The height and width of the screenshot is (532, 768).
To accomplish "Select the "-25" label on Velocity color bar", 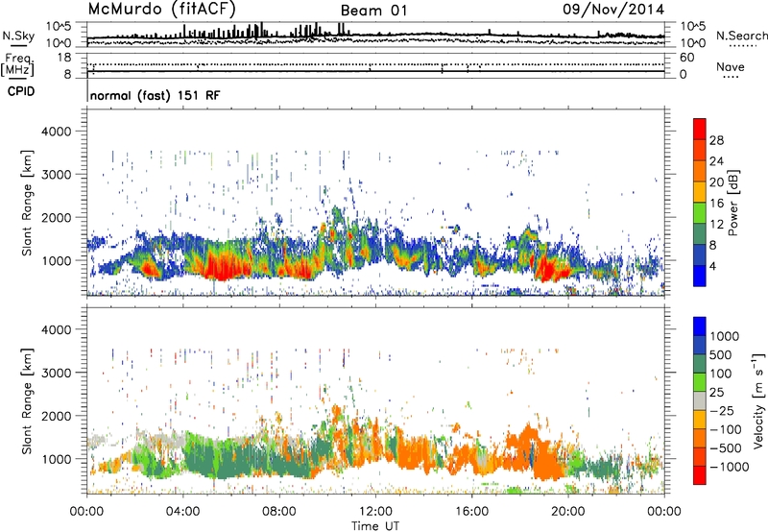I will (x=722, y=411).
